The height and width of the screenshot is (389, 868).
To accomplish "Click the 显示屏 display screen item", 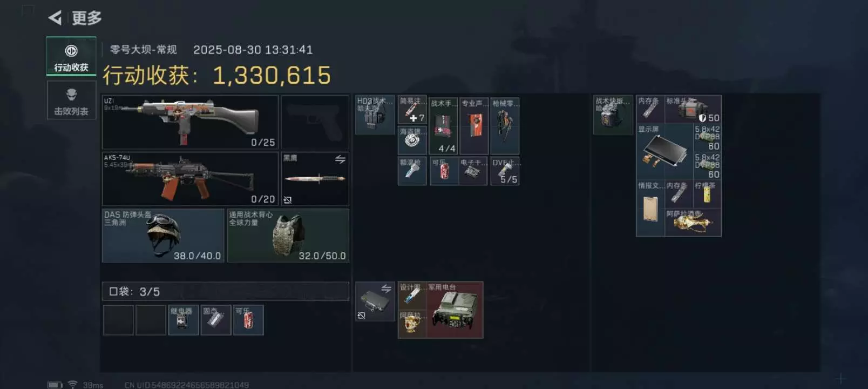I will tap(664, 152).
